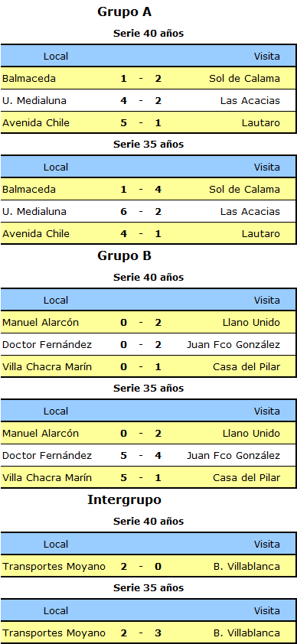Click Llano Unido in Grupo B Serie 40
The height and width of the screenshot is (644, 297).
[251, 323]
